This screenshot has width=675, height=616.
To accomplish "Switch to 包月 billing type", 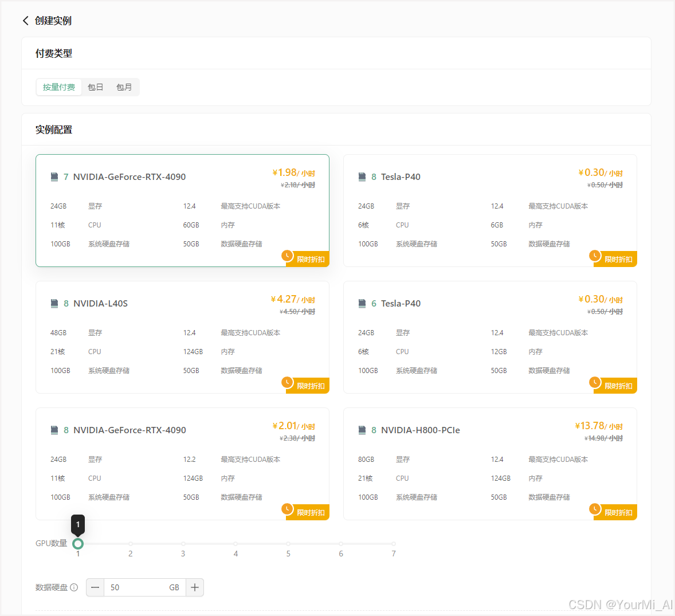I will [124, 87].
